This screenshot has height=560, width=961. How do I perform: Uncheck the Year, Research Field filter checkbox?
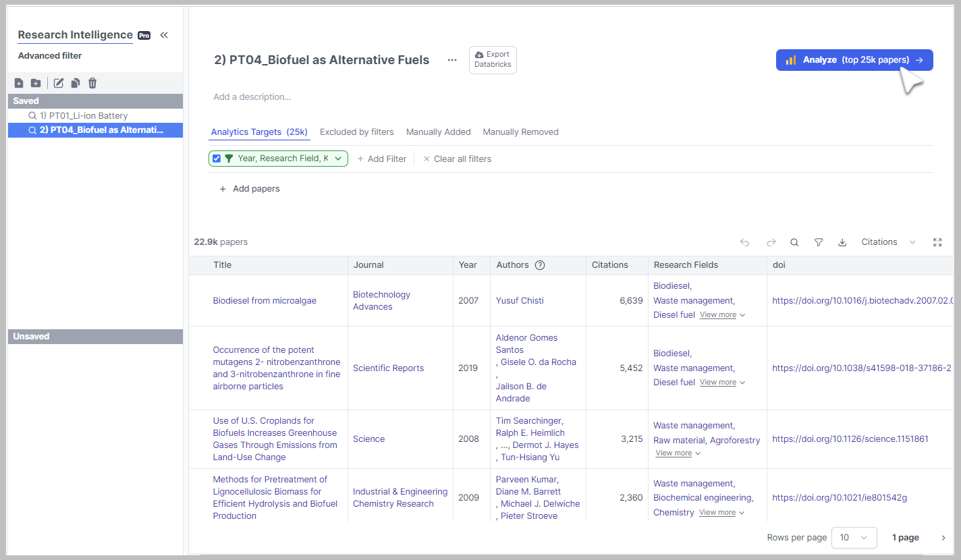(x=217, y=159)
